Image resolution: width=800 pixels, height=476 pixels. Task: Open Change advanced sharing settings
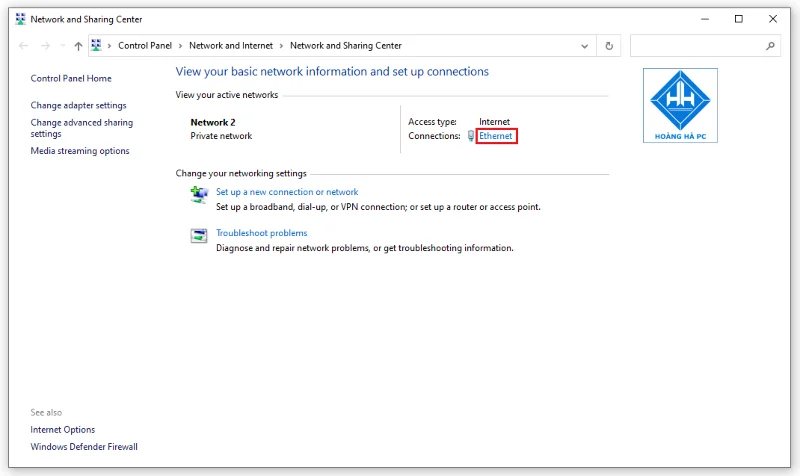(x=82, y=128)
